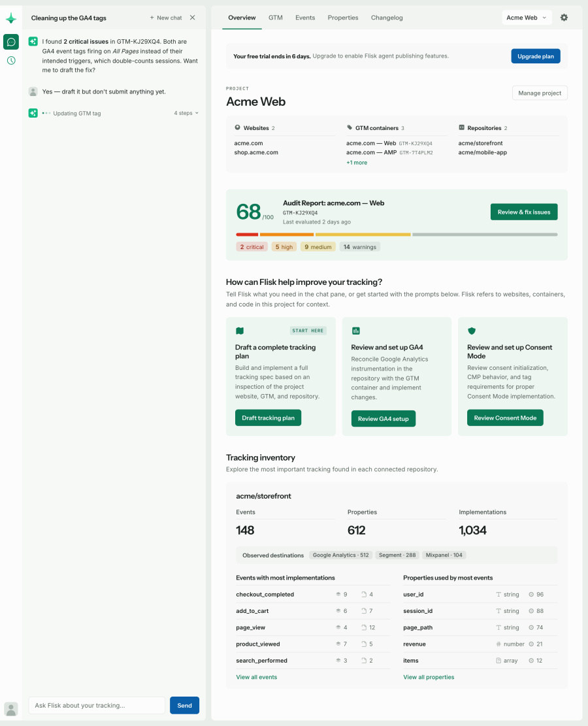Open the Events tab
The width and height of the screenshot is (588, 726).
click(305, 18)
